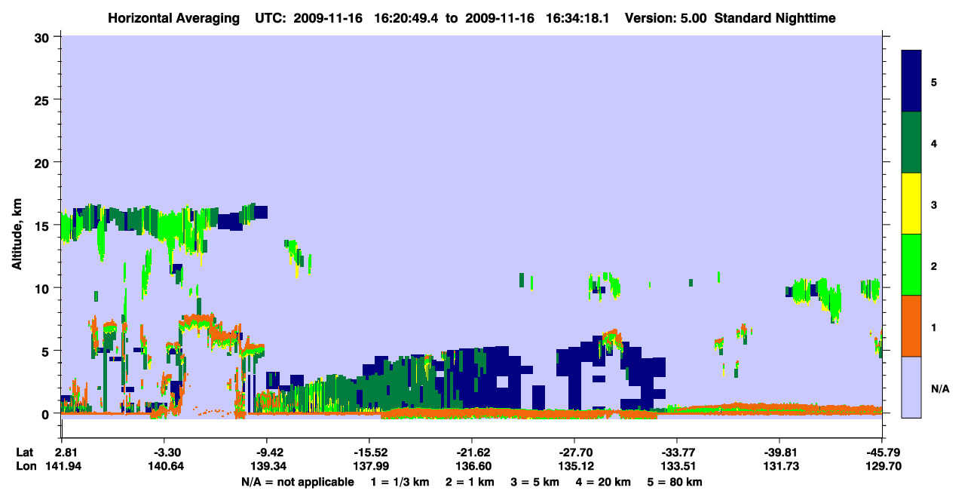Click latitude value -9.42
The image size is (980, 503).
click(x=266, y=452)
